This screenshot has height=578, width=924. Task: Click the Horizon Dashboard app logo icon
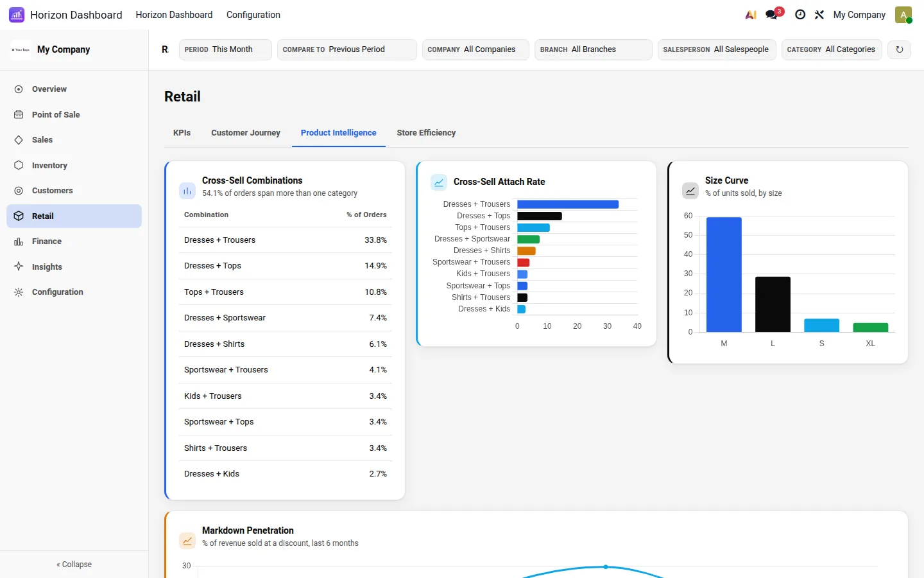point(17,15)
